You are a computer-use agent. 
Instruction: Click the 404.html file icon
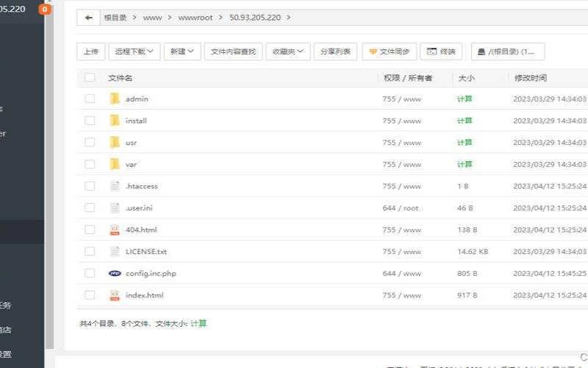115,230
